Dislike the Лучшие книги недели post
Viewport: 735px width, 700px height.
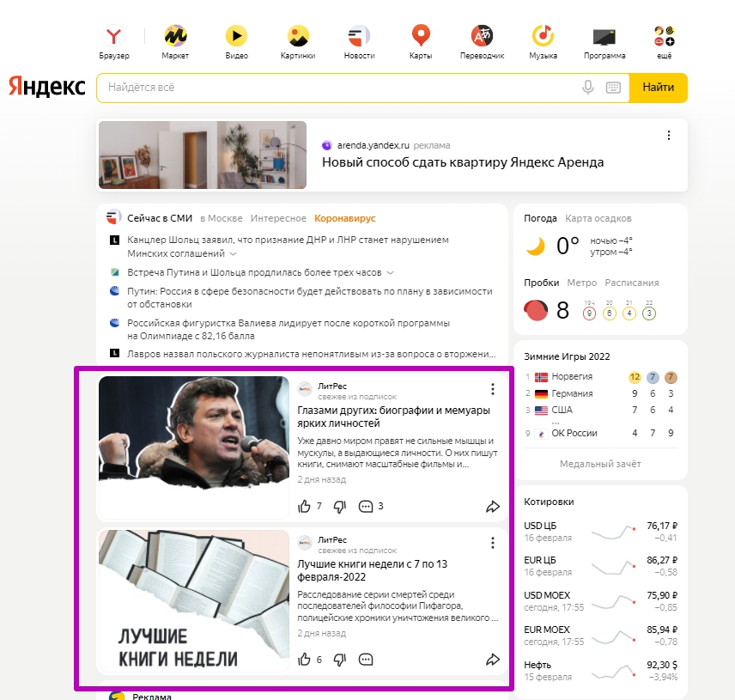(x=340, y=660)
